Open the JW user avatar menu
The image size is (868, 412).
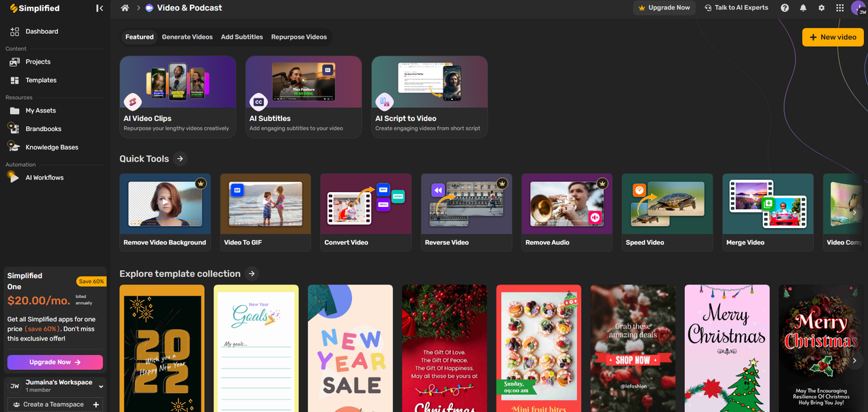click(x=859, y=8)
